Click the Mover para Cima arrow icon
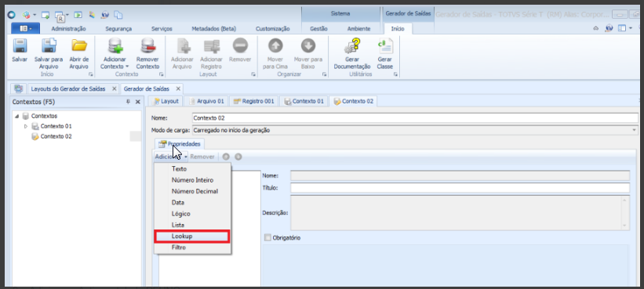Screen dimensions: 644x289 pyautogui.click(x=275, y=45)
